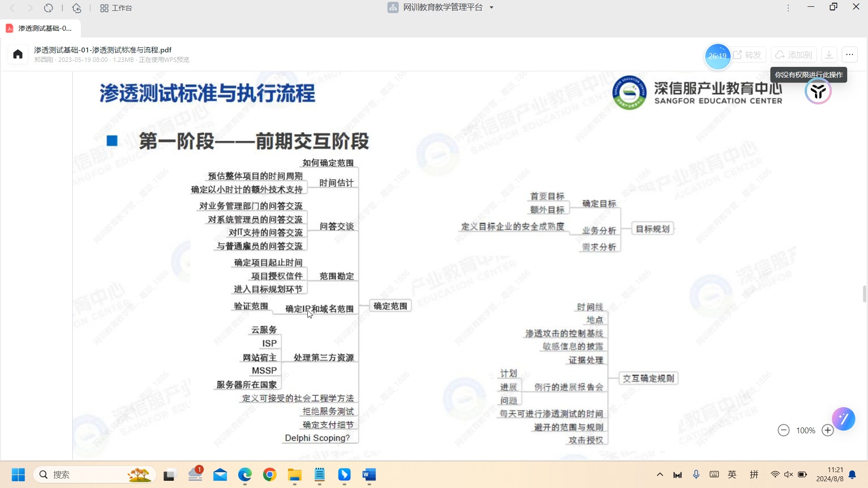This screenshot has height=488, width=868.
Task: Open the dropdown beside 网训教育教学管理平台
Action: (492, 7)
